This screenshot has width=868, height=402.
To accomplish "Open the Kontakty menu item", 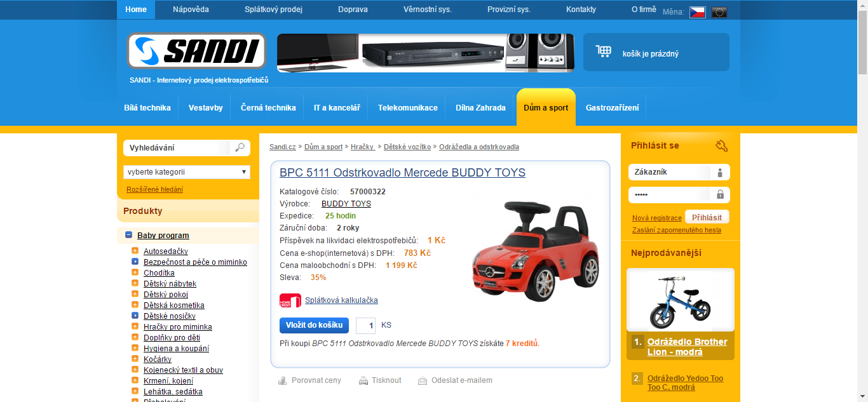I will [x=581, y=10].
